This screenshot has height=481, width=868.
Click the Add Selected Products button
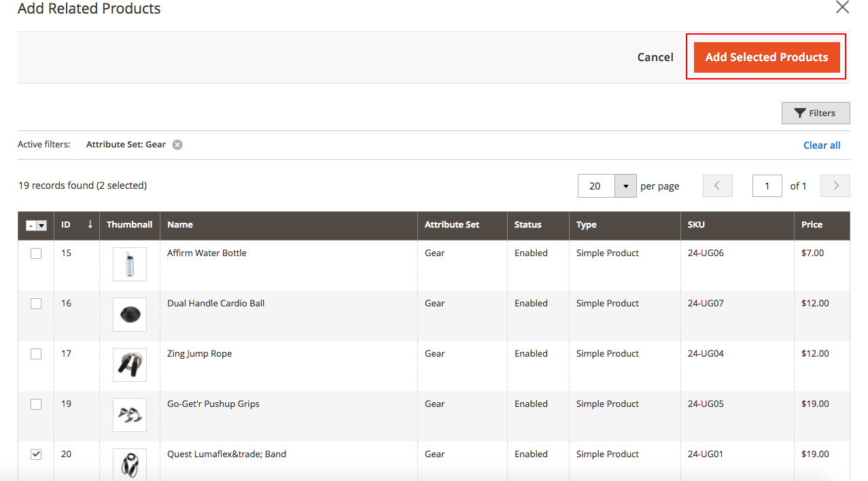(x=766, y=57)
